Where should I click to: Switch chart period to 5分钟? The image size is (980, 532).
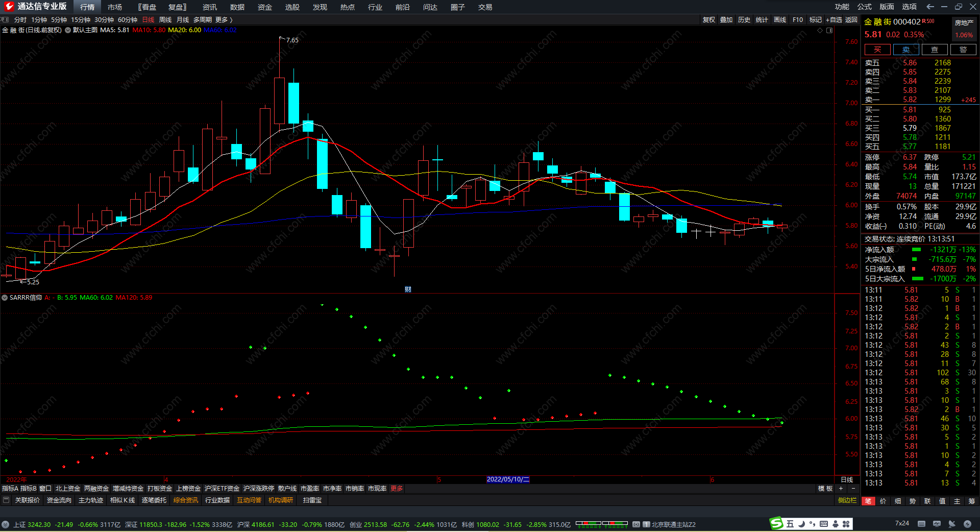point(59,20)
